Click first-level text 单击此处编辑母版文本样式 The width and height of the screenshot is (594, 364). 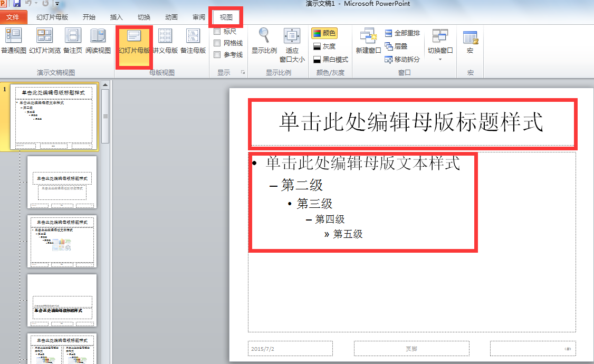pos(363,163)
